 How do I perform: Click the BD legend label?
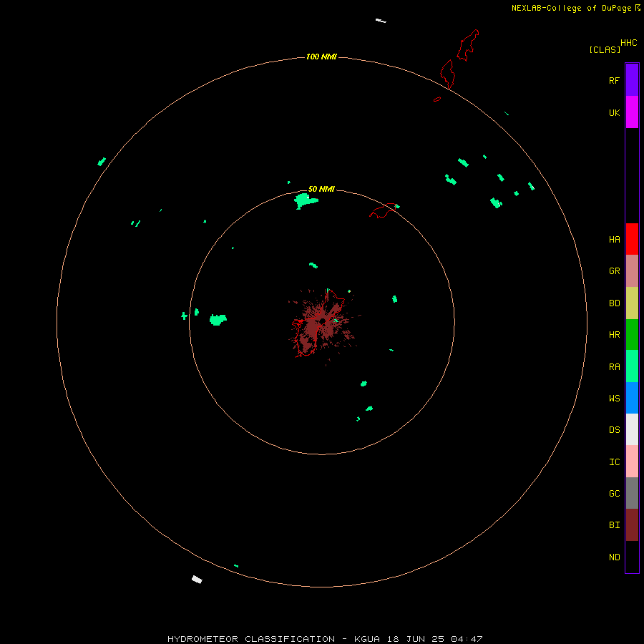[614, 303]
